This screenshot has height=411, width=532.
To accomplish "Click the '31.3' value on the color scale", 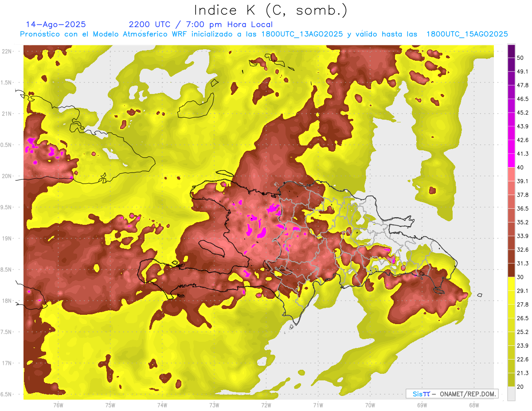I will point(523,263).
